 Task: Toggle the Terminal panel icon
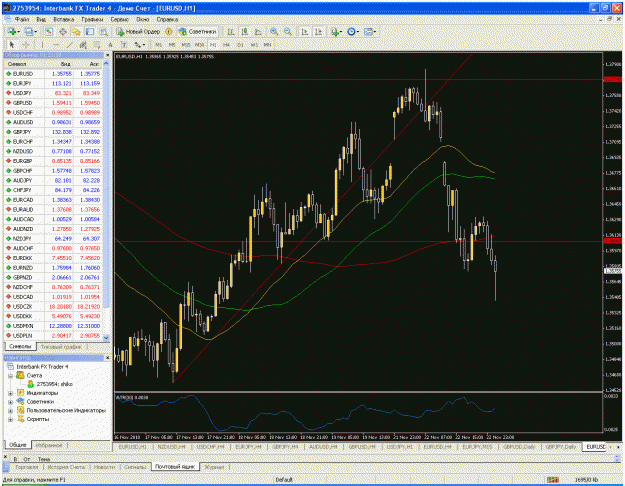tap(90, 32)
